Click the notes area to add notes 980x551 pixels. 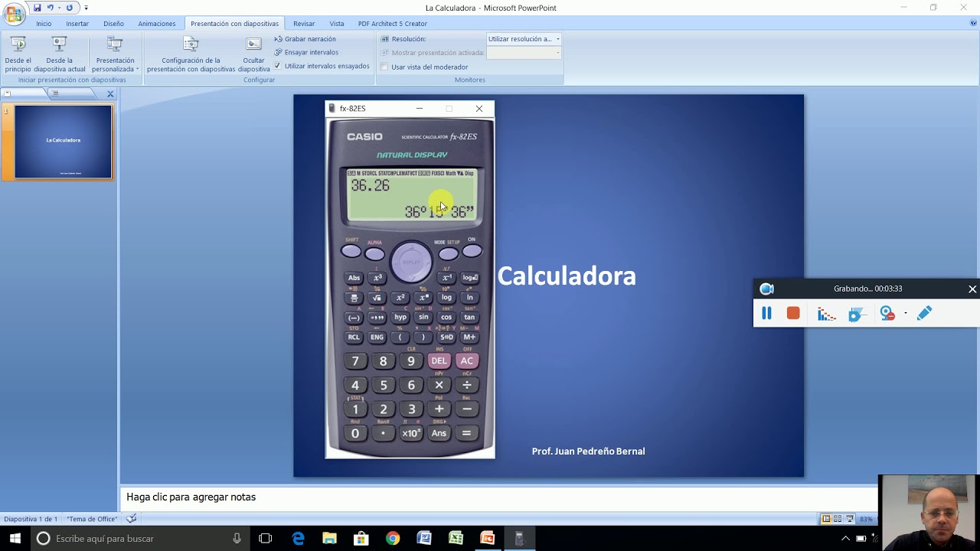(498, 497)
